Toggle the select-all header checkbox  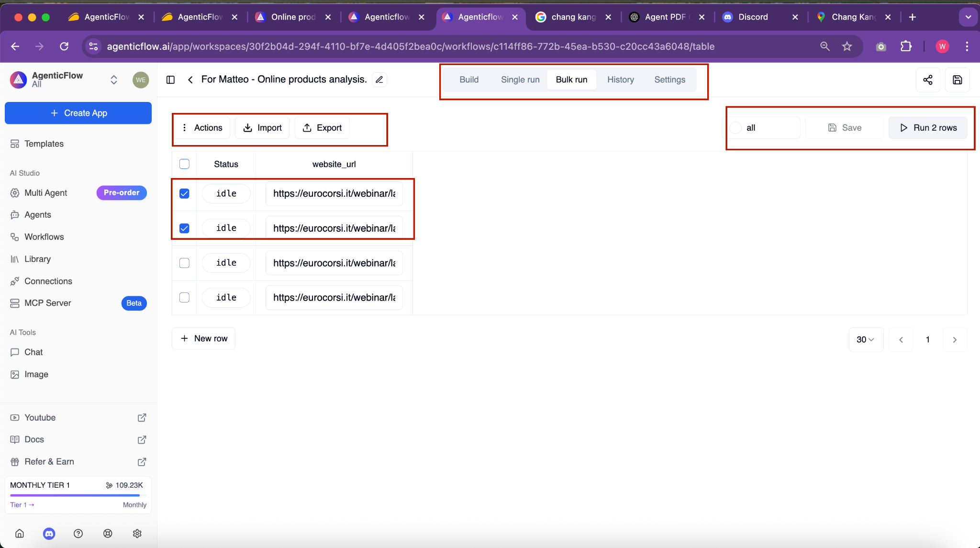(x=184, y=164)
